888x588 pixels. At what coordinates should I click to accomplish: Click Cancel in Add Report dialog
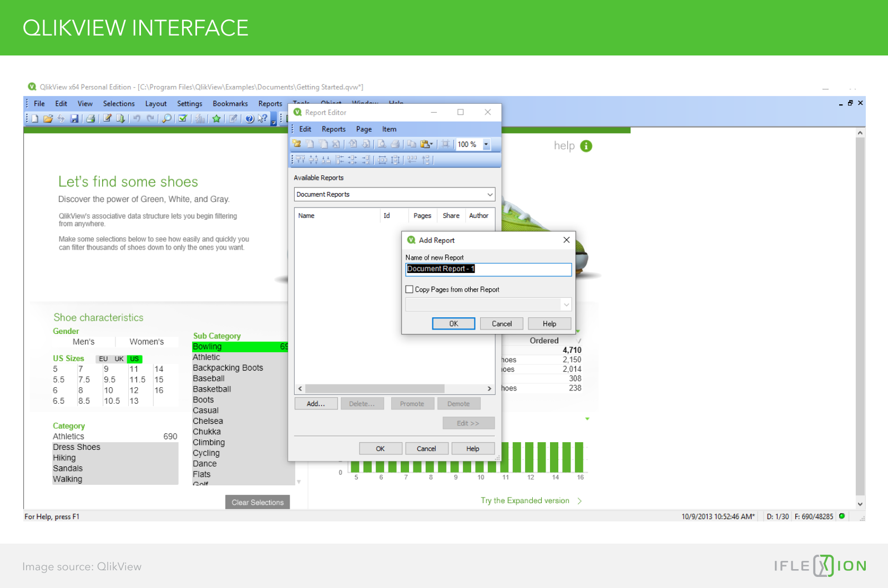(502, 323)
